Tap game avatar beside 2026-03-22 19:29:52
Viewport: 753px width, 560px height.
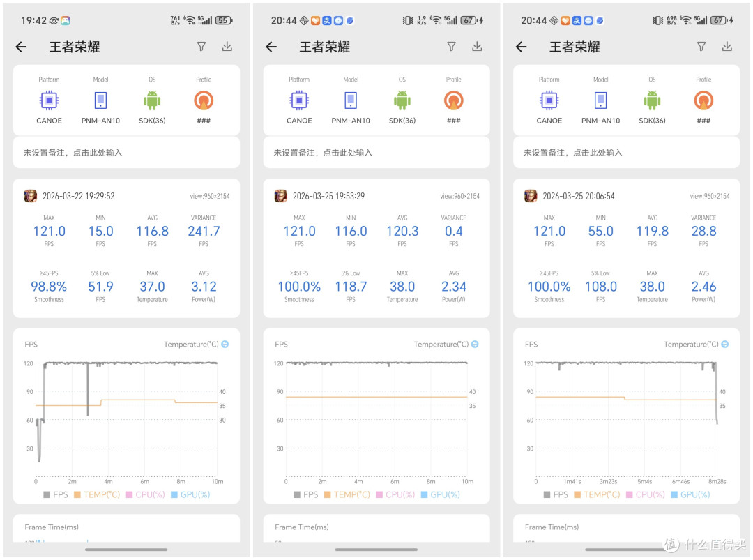(x=31, y=196)
